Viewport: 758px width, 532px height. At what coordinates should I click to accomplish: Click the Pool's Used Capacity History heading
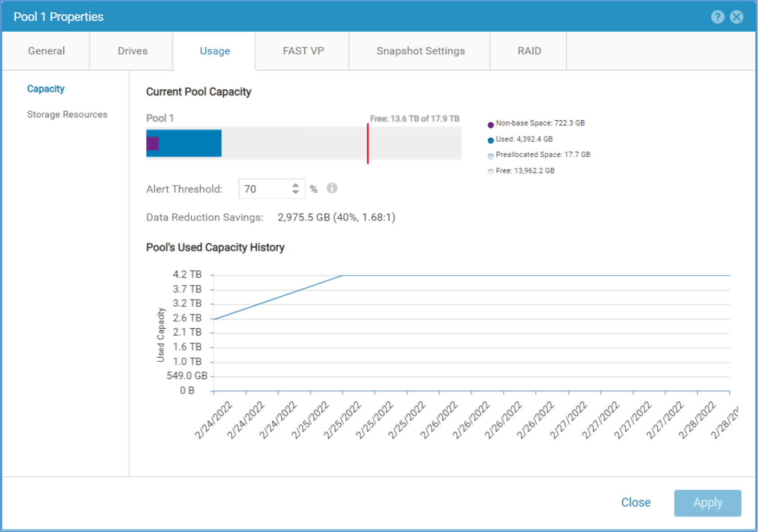click(x=215, y=247)
